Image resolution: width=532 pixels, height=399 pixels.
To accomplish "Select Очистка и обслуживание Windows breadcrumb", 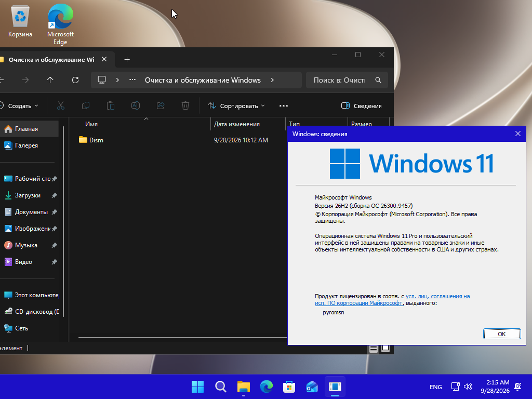I will [203, 80].
